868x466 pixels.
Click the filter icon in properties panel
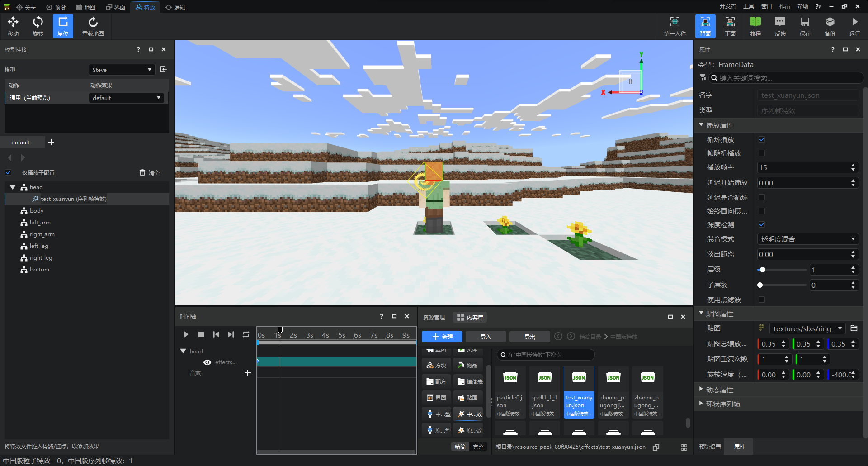point(703,77)
